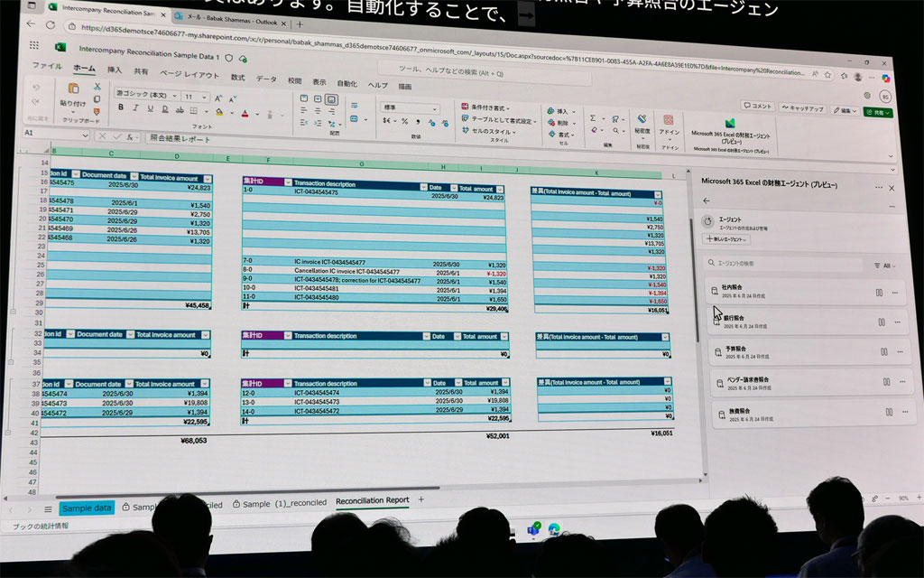Open the Add-ins (アドイン) icon
924x578 pixels.
point(669,120)
